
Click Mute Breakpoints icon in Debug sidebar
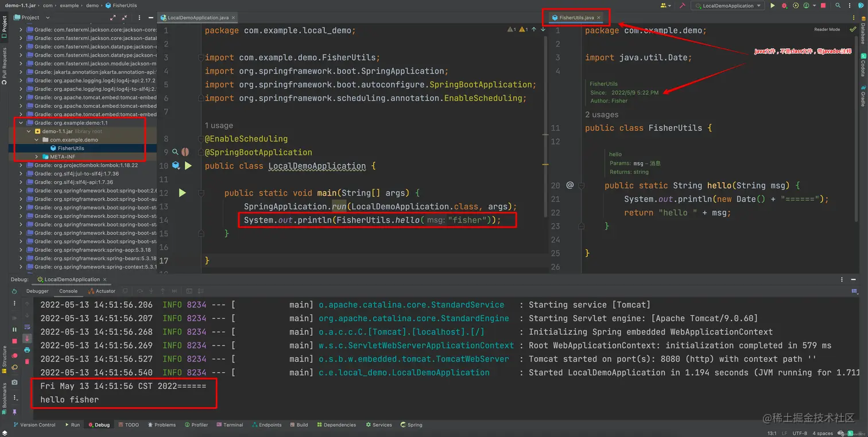pos(14,368)
